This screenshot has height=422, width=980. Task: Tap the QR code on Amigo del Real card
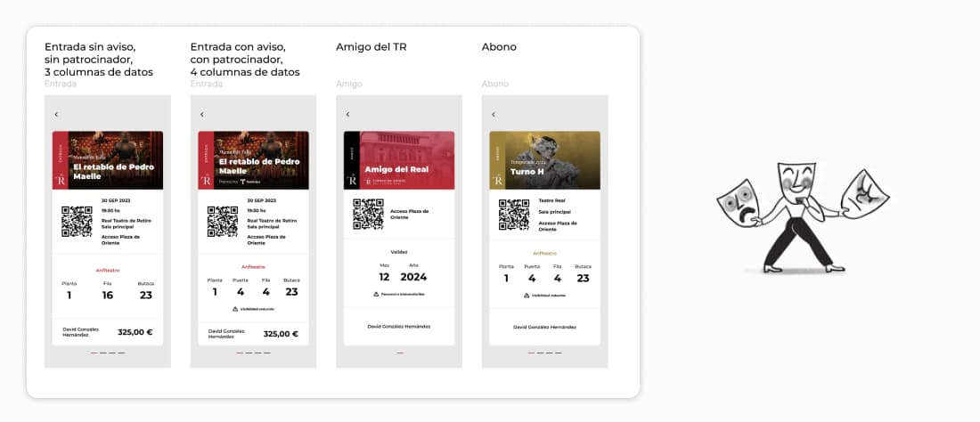(368, 215)
